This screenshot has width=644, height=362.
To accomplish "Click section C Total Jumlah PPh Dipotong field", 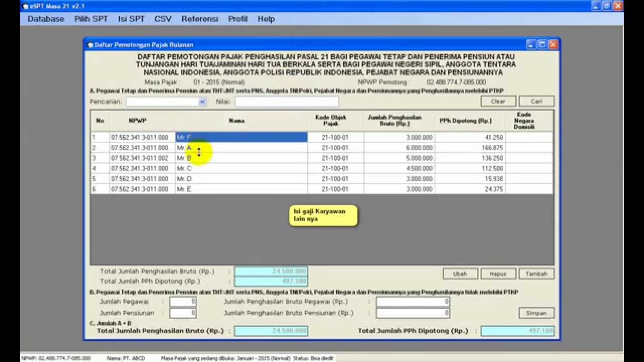I will coord(518,331).
